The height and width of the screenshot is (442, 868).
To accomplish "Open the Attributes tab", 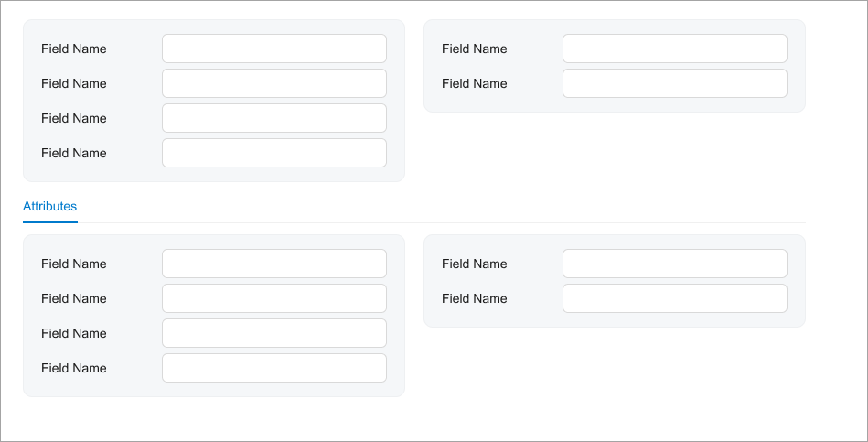I will (50, 207).
